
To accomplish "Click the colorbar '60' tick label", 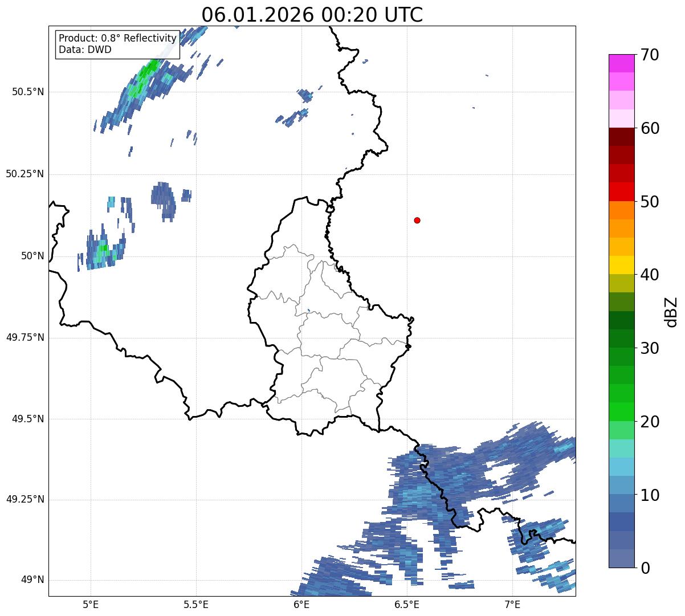I will [649, 128].
